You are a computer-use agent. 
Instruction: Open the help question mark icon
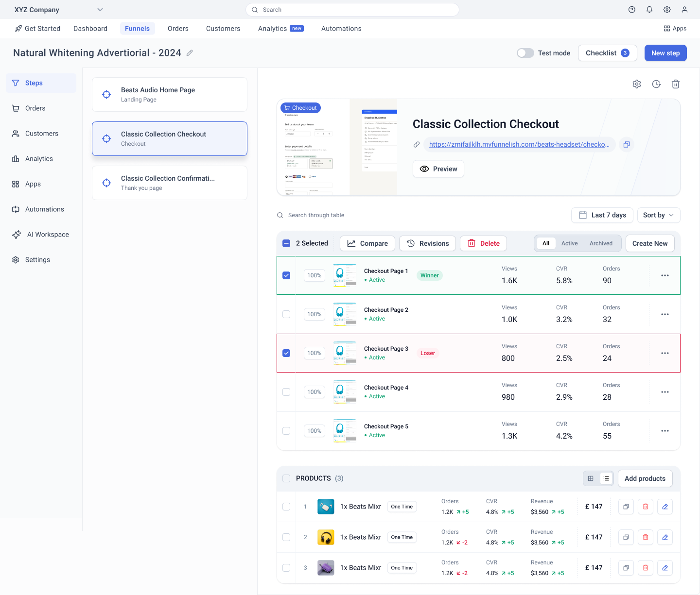click(632, 10)
